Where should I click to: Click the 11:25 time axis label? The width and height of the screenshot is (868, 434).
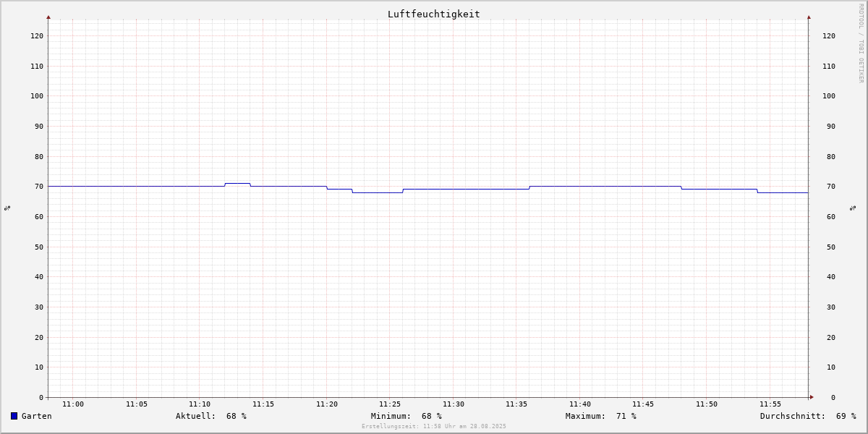pyautogui.click(x=390, y=404)
